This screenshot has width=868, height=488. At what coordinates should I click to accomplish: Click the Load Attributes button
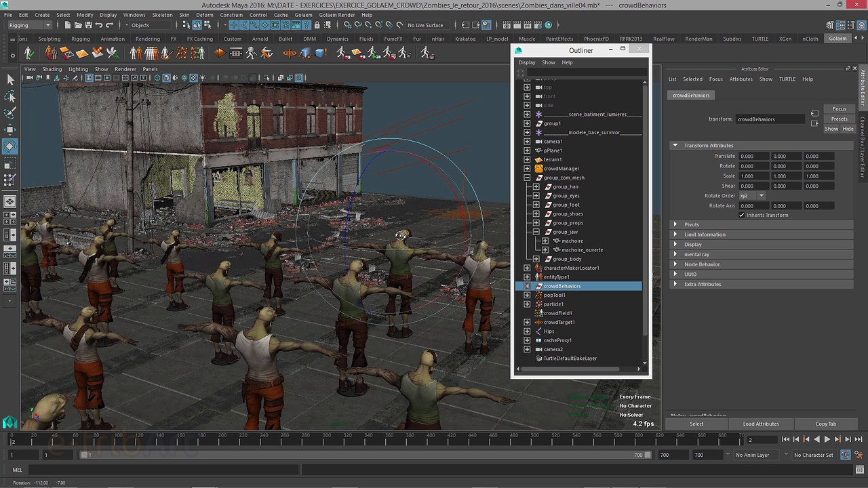click(760, 424)
